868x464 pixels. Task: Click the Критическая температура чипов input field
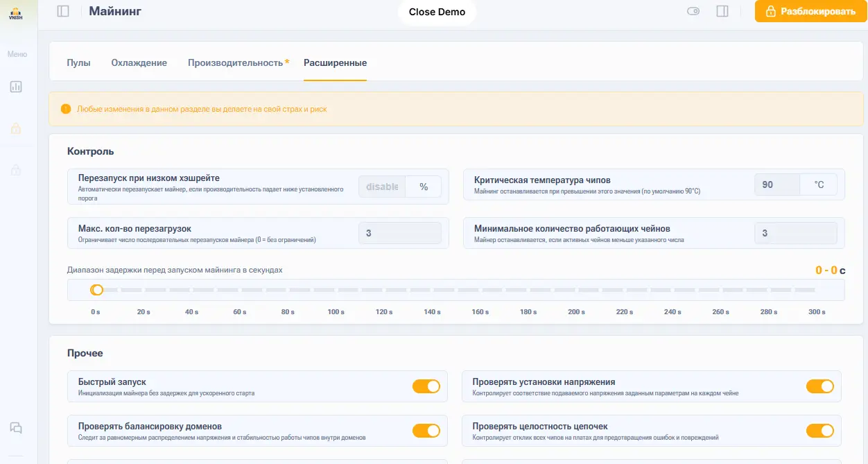[776, 184]
